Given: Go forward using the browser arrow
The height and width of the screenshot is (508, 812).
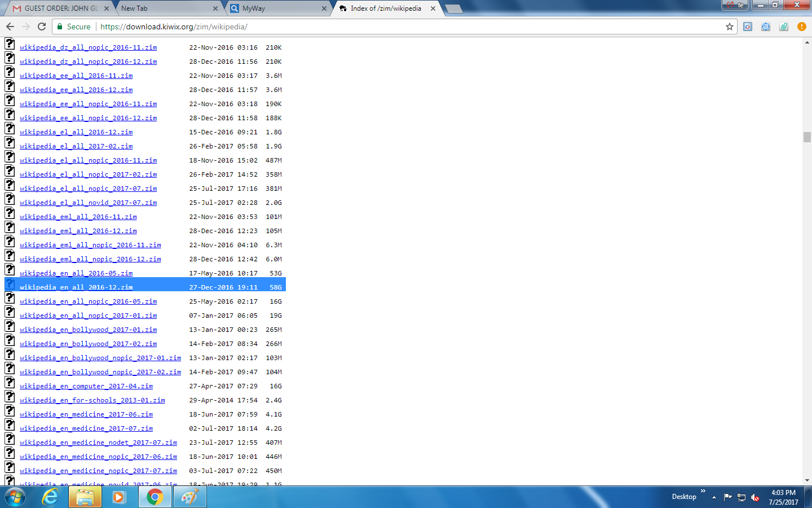Looking at the screenshot, I should click(x=26, y=27).
